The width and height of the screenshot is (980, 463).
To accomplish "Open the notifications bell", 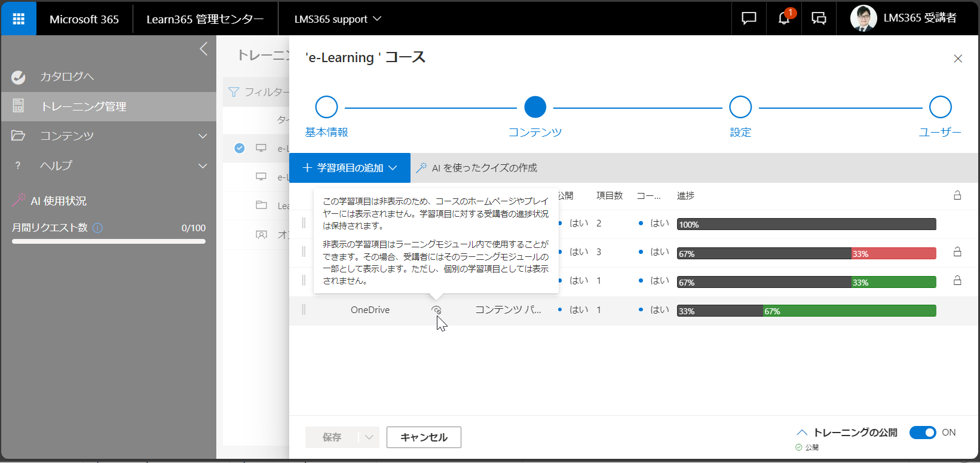I will coord(784,19).
